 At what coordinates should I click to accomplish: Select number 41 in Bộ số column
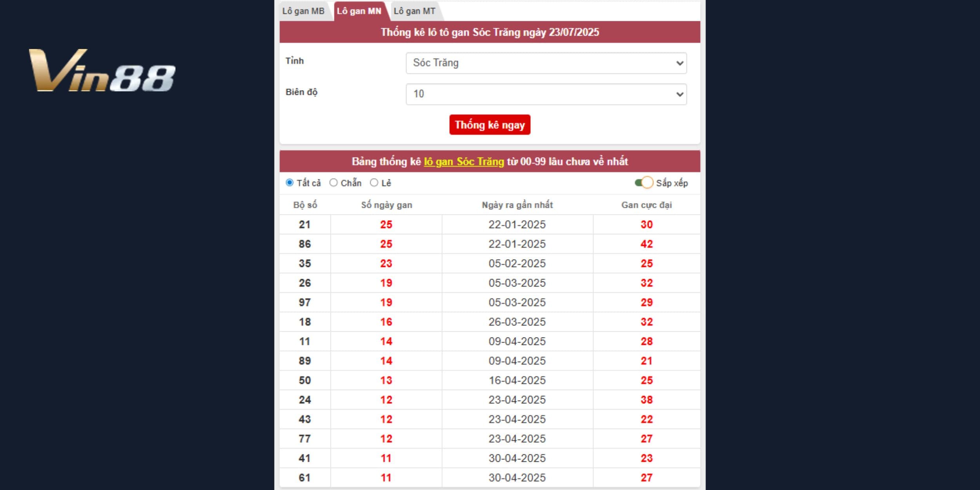[305, 458]
